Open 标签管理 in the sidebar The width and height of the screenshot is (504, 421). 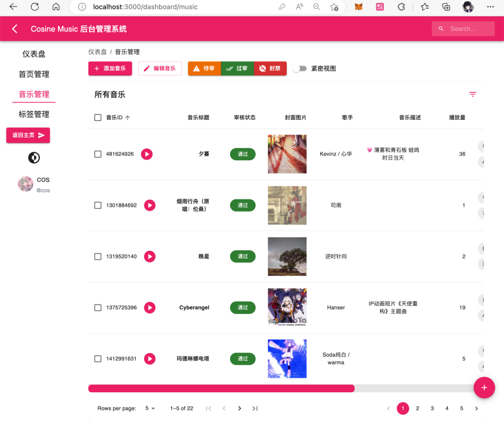34,114
